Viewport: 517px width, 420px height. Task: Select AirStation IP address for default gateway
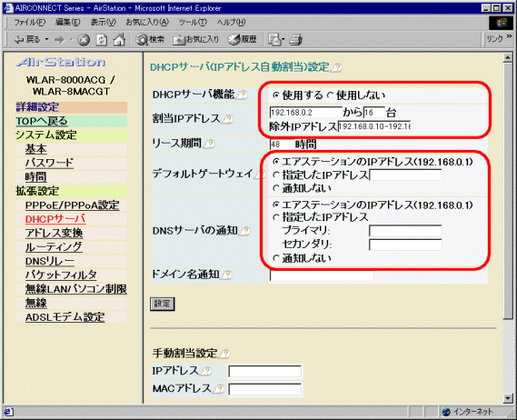(x=276, y=161)
